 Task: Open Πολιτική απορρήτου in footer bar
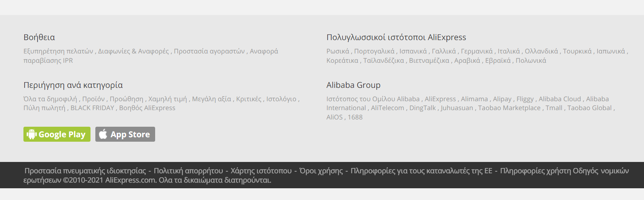(188, 171)
